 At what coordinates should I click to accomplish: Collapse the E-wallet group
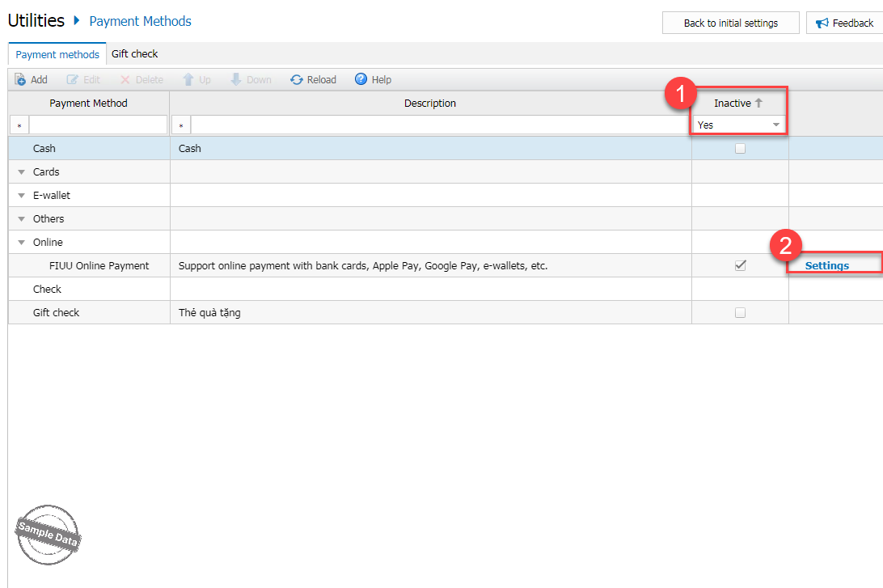coord(21,196)
